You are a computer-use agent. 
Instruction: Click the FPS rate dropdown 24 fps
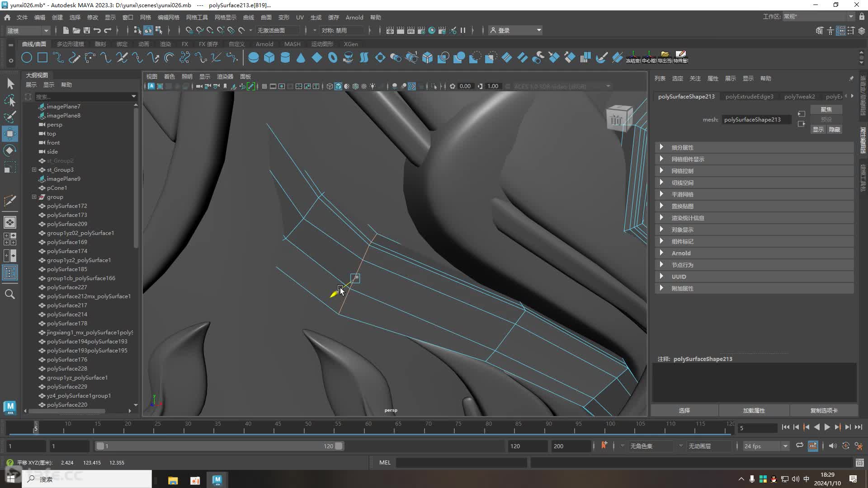click(765, 446)
